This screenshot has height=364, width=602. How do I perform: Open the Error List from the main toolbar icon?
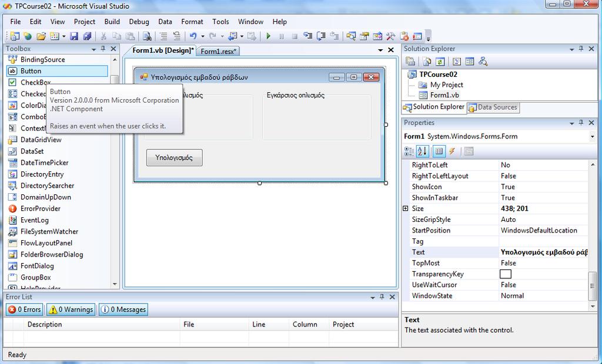pyautogui.click(x=404, y=36)
